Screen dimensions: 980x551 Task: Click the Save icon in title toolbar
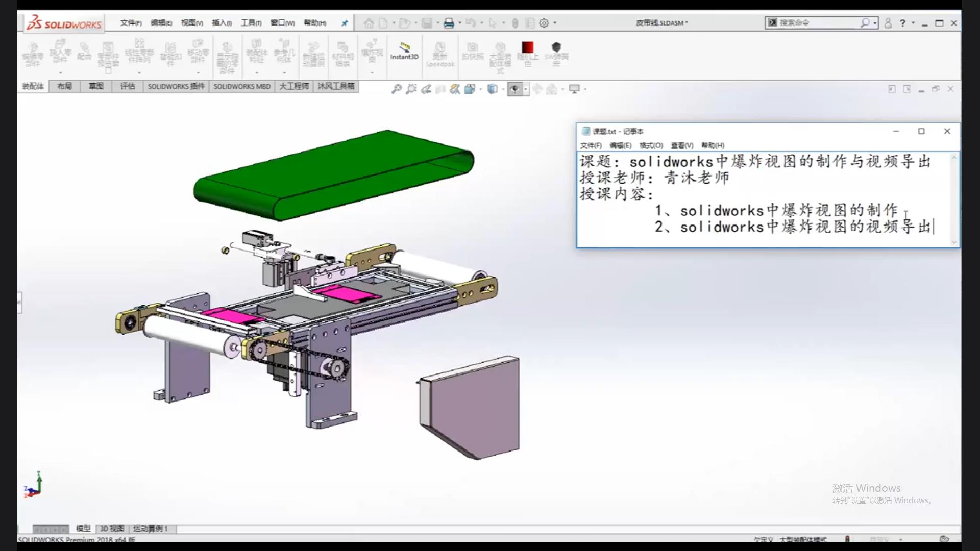coord(427,23)
